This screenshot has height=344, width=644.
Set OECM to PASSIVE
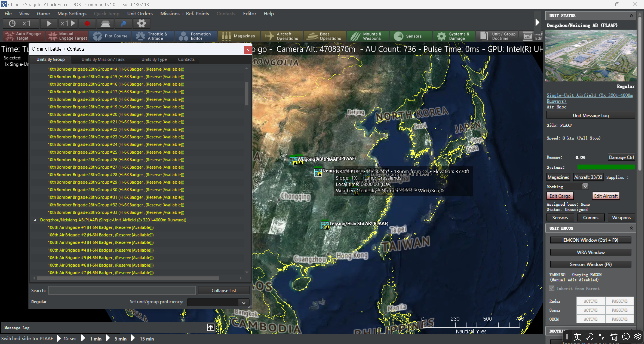point(619,319)
